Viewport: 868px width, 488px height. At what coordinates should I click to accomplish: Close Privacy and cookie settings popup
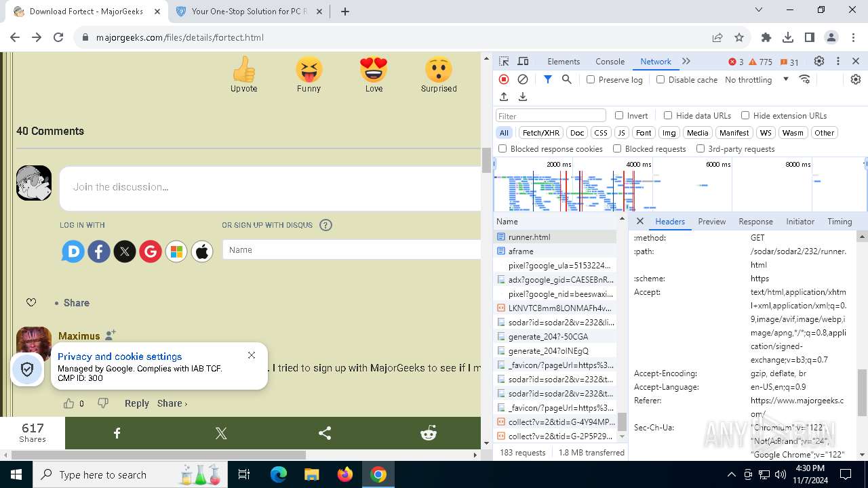point(252,355)
